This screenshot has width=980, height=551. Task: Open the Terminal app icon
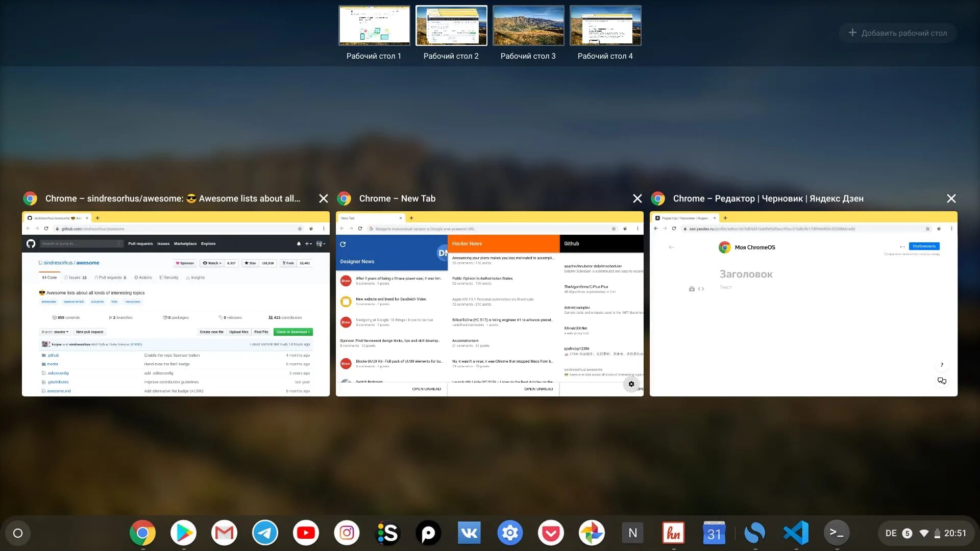point(837,533)
